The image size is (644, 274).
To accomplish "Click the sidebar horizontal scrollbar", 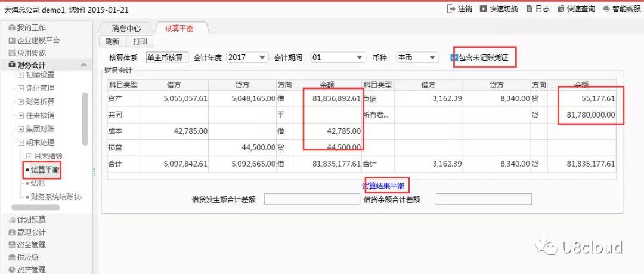I will click(35, 207).
